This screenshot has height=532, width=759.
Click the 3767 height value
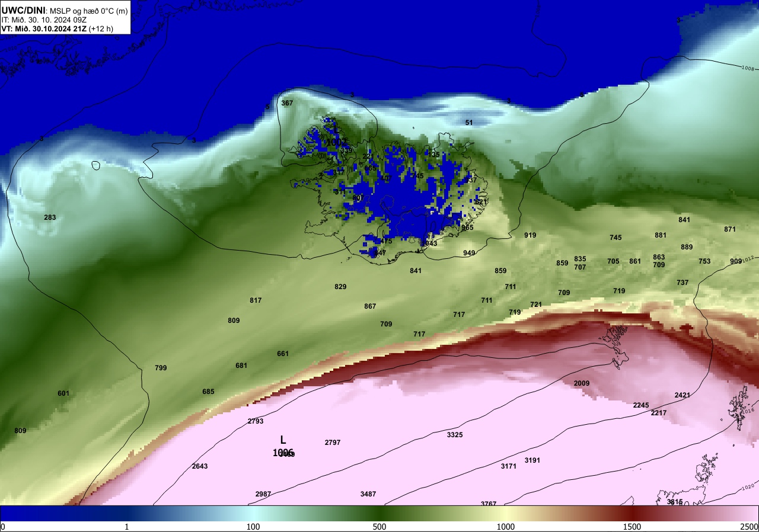pyautogui.click(x=489, y=504)
